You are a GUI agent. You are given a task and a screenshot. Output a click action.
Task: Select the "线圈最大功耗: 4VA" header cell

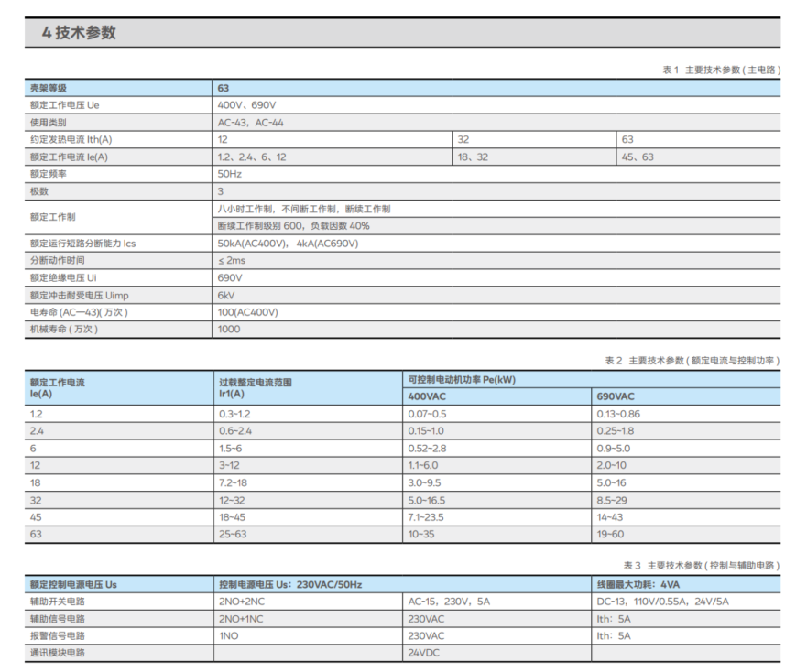[x=640, y=584]
